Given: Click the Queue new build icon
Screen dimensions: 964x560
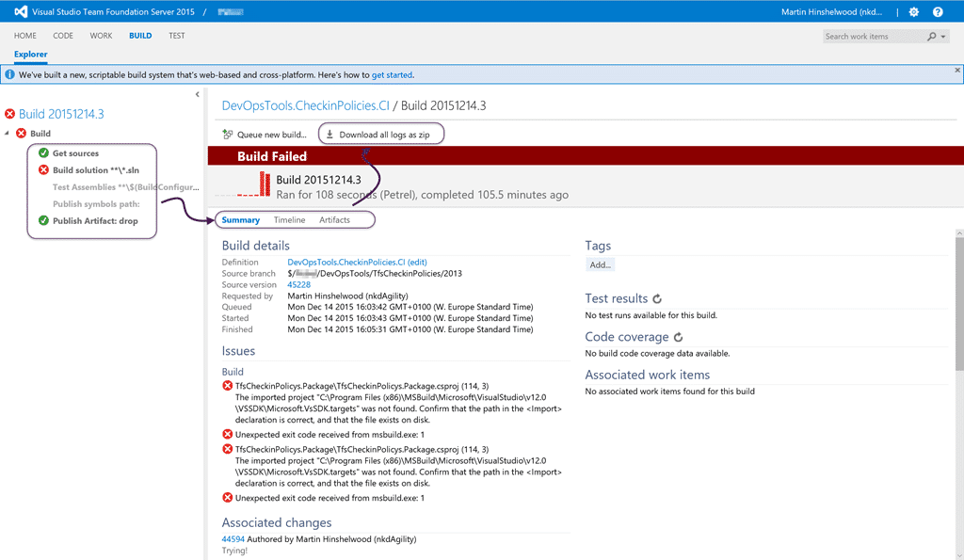Looking at the screenshot, I should [228, 134].
